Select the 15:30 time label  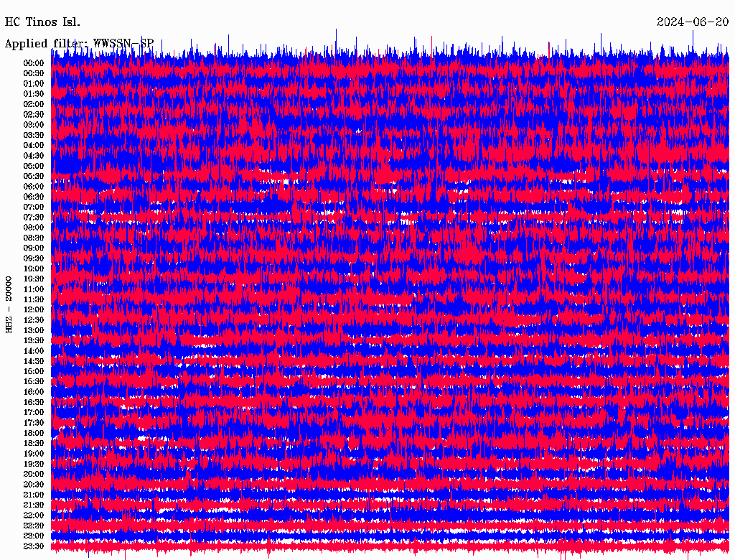click(34, 382)
